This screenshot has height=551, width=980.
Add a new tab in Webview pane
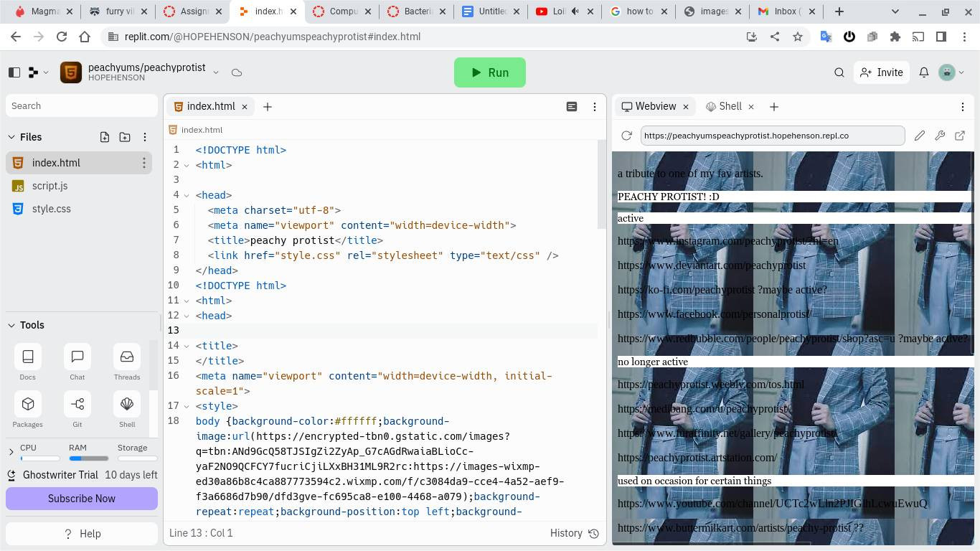[774, 106]
